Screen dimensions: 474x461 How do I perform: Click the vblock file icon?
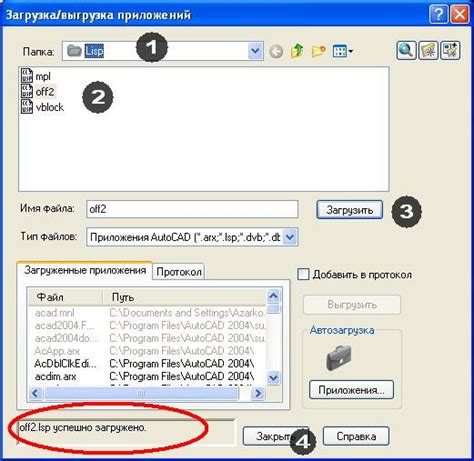27,107
